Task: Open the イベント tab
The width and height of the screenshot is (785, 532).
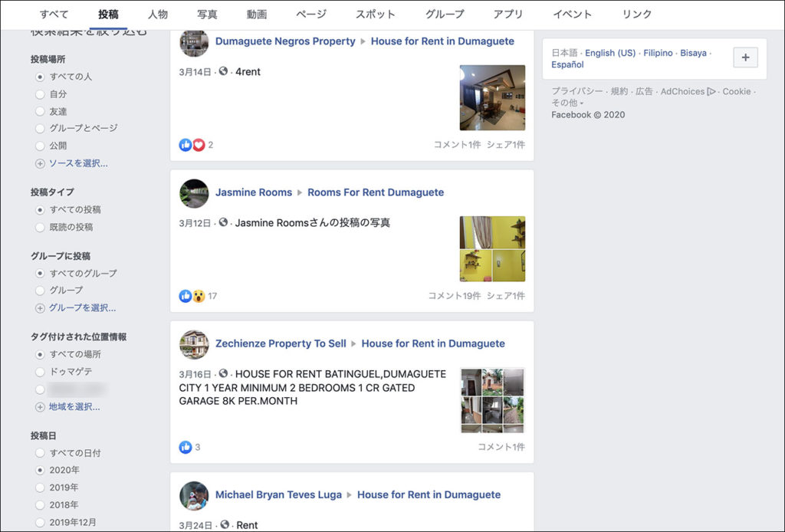Action: click(572, 14)
